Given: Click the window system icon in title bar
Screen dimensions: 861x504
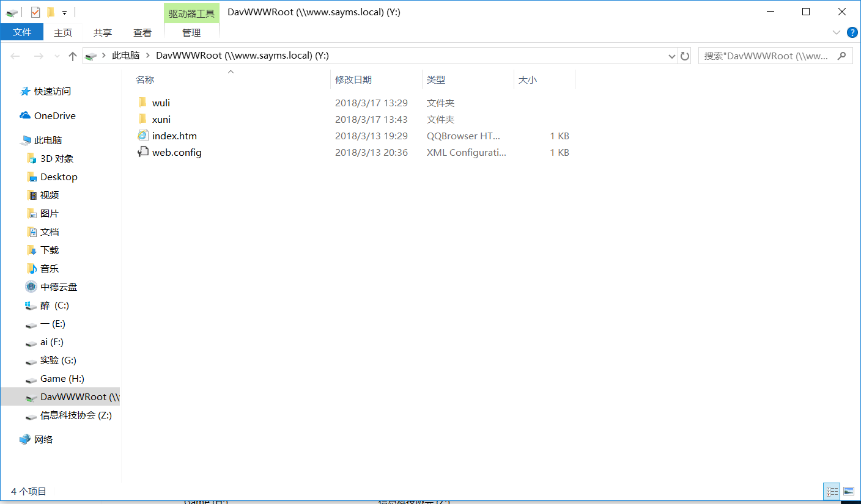Looking at the screenshot, I should (x=12, y=12).
